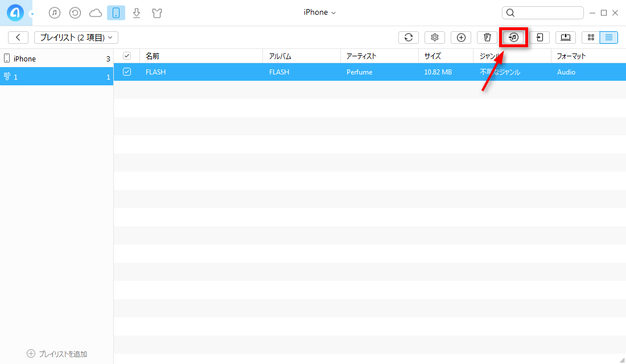Screen dimensions: 626x364
Task: Click the FLASH album cell
Action: pyautogui.click(x=279, y=72)
